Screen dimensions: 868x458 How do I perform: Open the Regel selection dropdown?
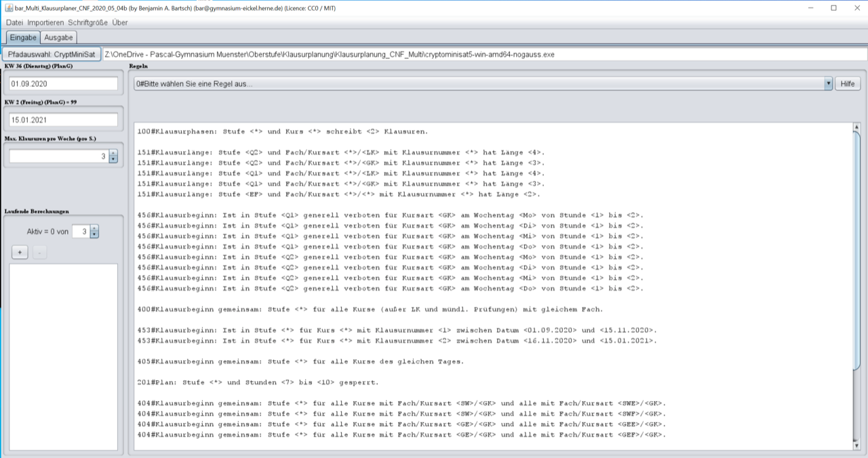828,84
